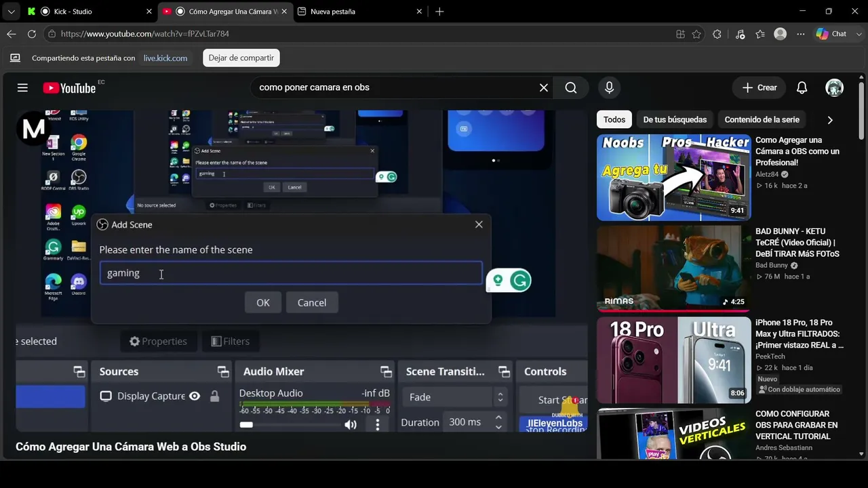The width and height of the screenshot is (868, 488).
Task: Reload the current page
Action: 32,34
